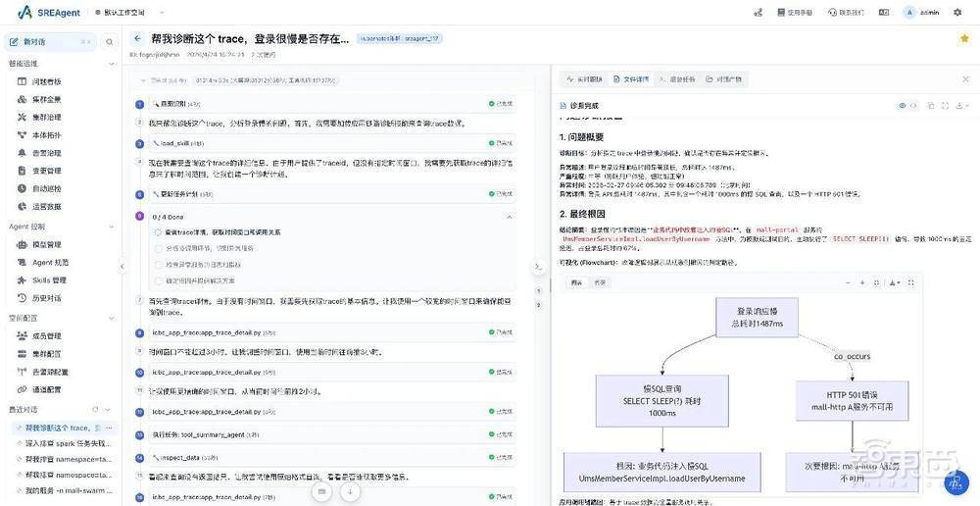The height and width of the screenshot is (506, 980).
Task: Open more options for the trace conversation
Action: [x=109, y=428]
